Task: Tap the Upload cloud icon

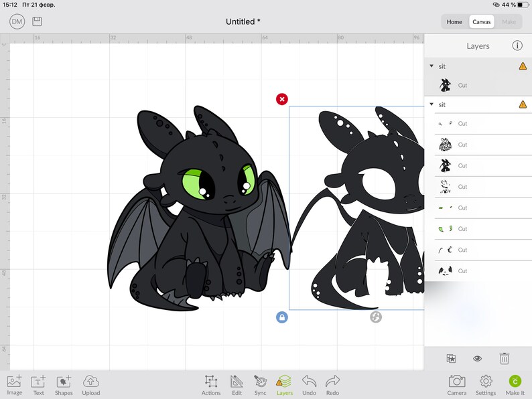Action: tap(91, 385)
